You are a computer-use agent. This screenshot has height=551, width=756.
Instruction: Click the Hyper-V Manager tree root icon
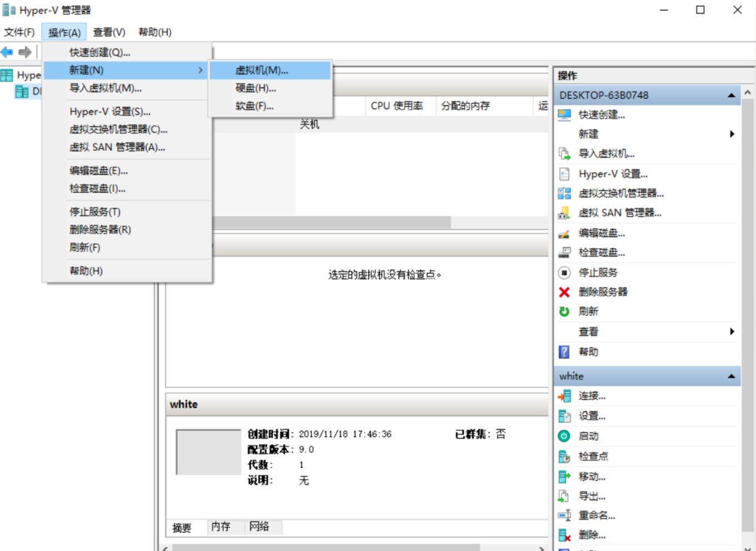coord(7,75)
